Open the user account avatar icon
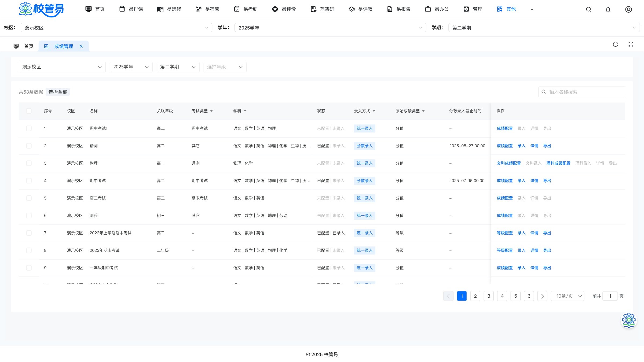Screen dimensions: 644x362 coord(628,9)
